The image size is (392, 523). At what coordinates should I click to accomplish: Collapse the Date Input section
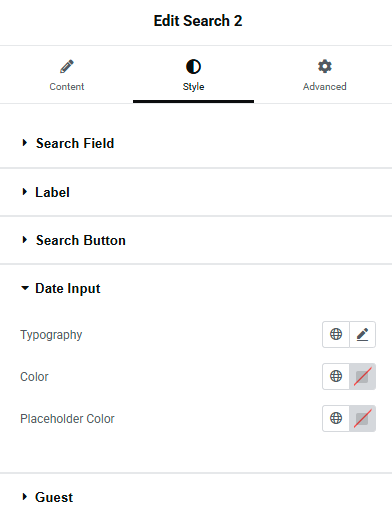coord(196,288)
